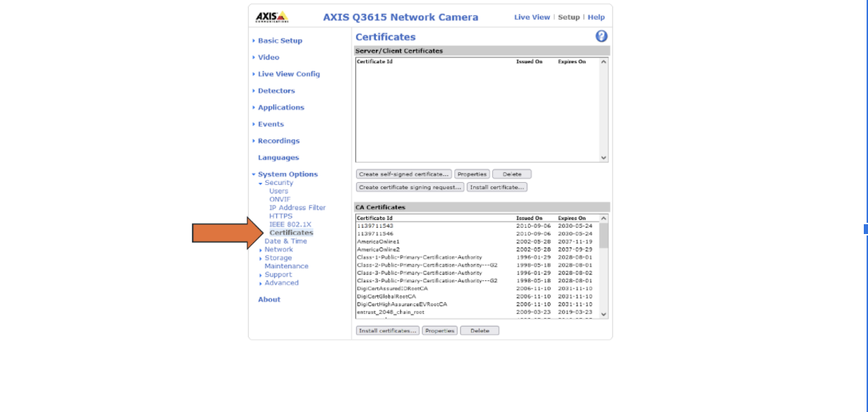This screenshot has height=412, width=868.
Task: Switch to Live View
Action: click(533, 18)
